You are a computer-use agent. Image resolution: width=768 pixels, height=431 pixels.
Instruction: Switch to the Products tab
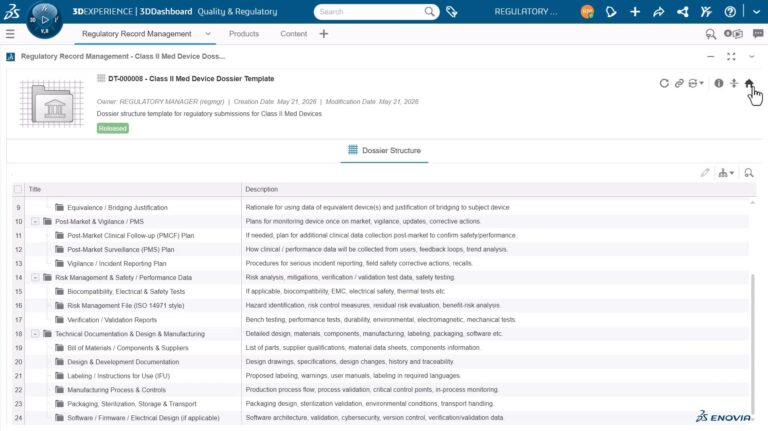tap(243, 34)
